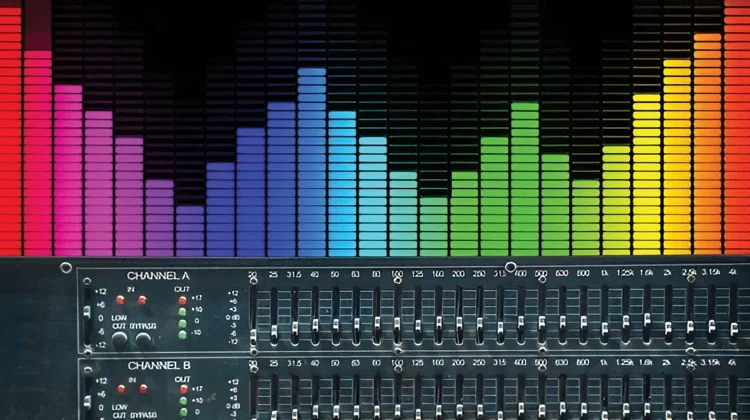
Task: Click Channel B 31.5 frequency label
Action: 294,363
